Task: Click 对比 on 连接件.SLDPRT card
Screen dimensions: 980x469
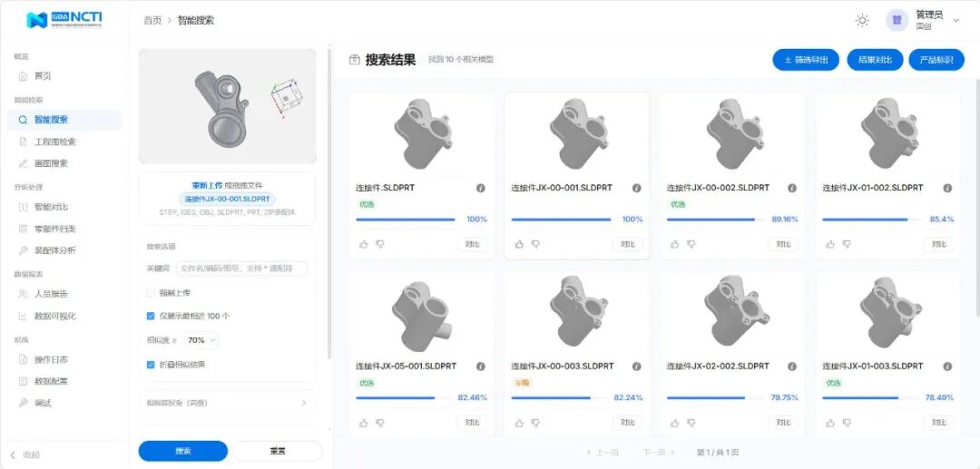Action: coord(472,244)
